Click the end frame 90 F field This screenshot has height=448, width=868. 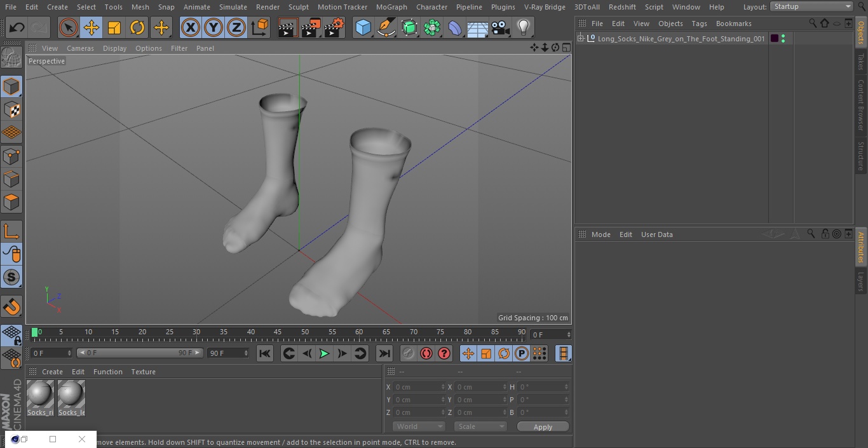227,353
